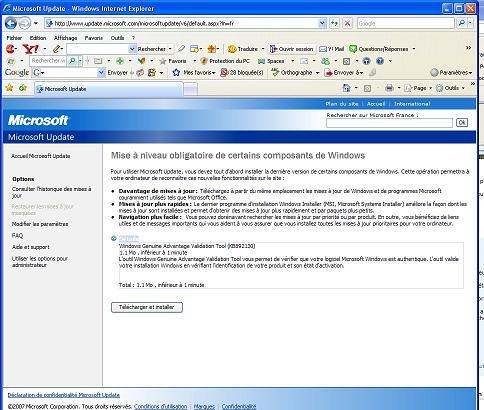Screen dimensions: 484x410
Task: Click the blue accessibility toolbar icon
Action: [x=366, y=61]
